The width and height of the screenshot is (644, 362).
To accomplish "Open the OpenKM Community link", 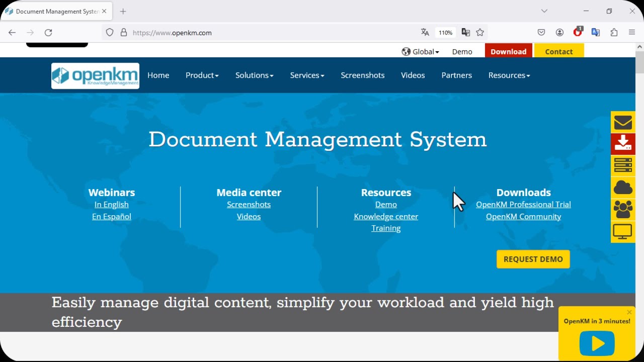I will coord(523,217).
